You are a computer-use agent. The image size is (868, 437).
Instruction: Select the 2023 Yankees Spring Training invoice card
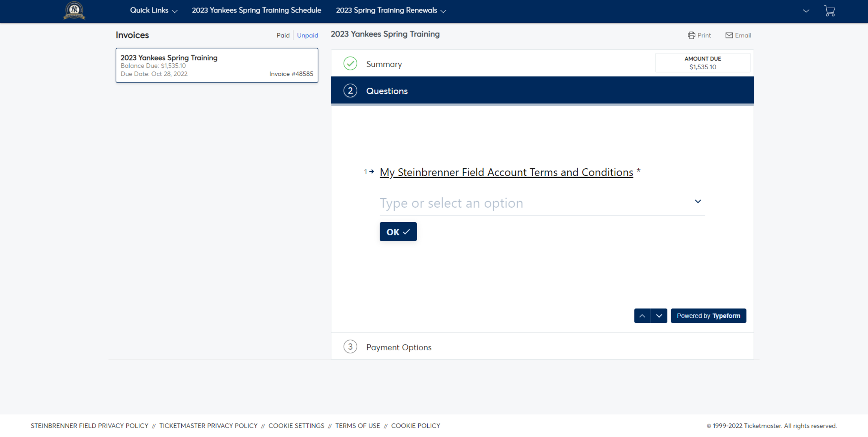coord(217,65)
